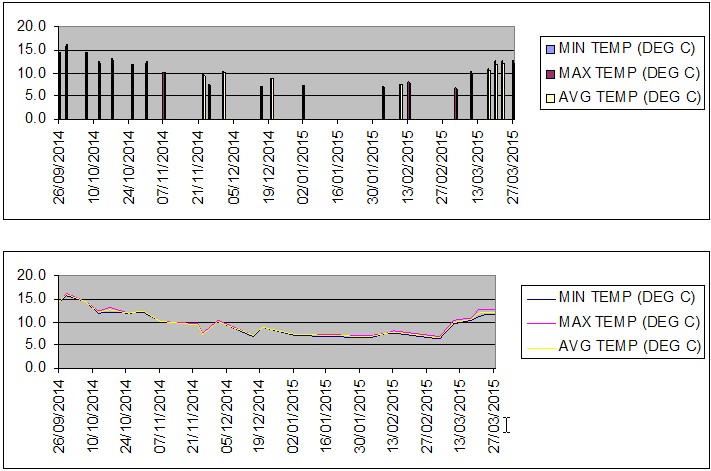Click black MIN TEMP line key in line chart legend
The width and height of the screenshot is (711, 471).
537,298
